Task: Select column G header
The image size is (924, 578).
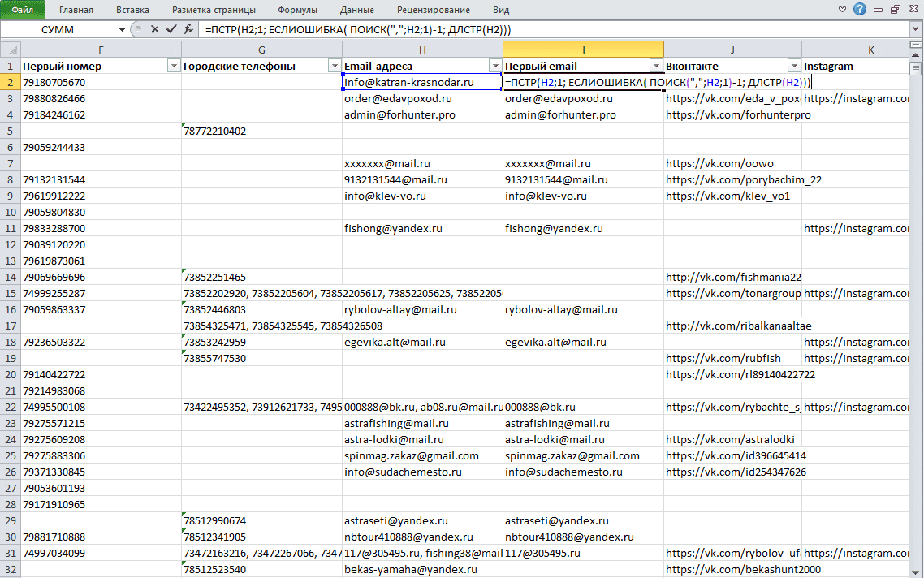Action: [261, 50]
